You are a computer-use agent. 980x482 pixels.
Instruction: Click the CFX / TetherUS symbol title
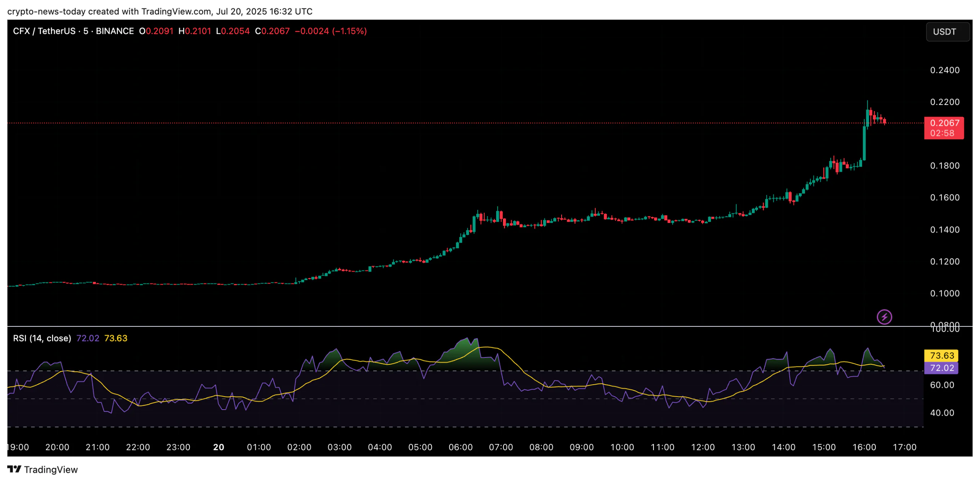pos(73,31)
